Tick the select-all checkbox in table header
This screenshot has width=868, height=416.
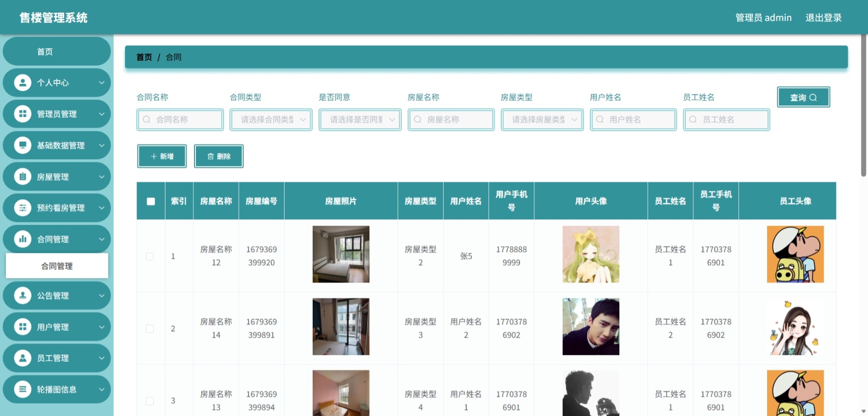click(x=151, y=201)
